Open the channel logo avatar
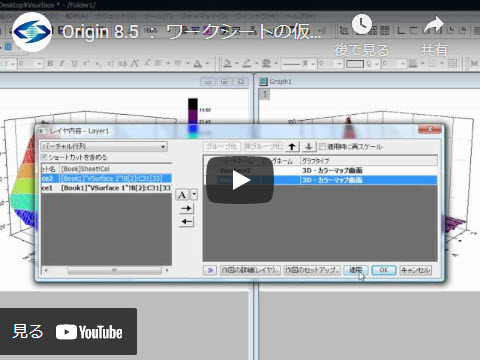The image size is (480, 360). 32,32
